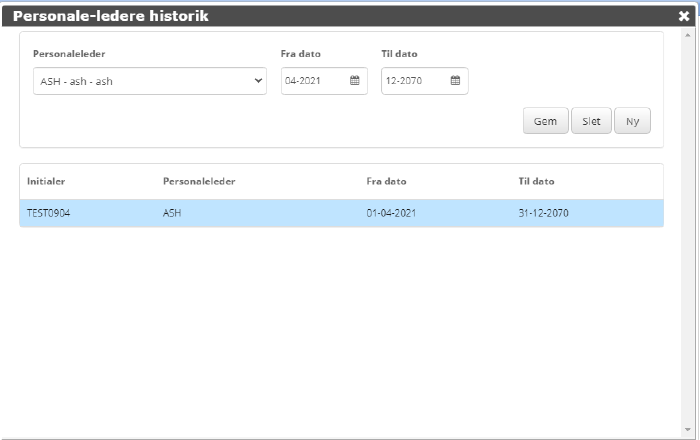Viewport: 700px width, 440px height.
Task: Sort by the Personaleleder column header
Action: pos(199,181)
